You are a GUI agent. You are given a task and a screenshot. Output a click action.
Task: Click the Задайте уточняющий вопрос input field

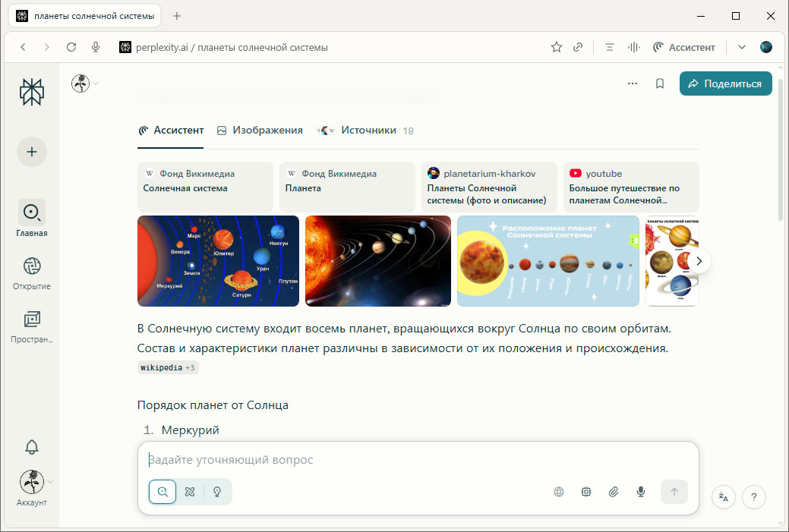(x=418, y=460)
